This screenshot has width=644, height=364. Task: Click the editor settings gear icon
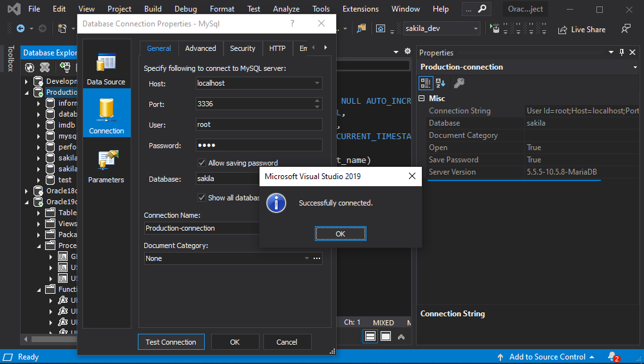coord(408,51)
